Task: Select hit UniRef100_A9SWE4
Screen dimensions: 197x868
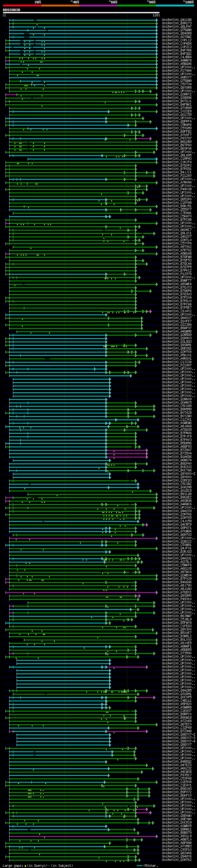Action: 177,284
